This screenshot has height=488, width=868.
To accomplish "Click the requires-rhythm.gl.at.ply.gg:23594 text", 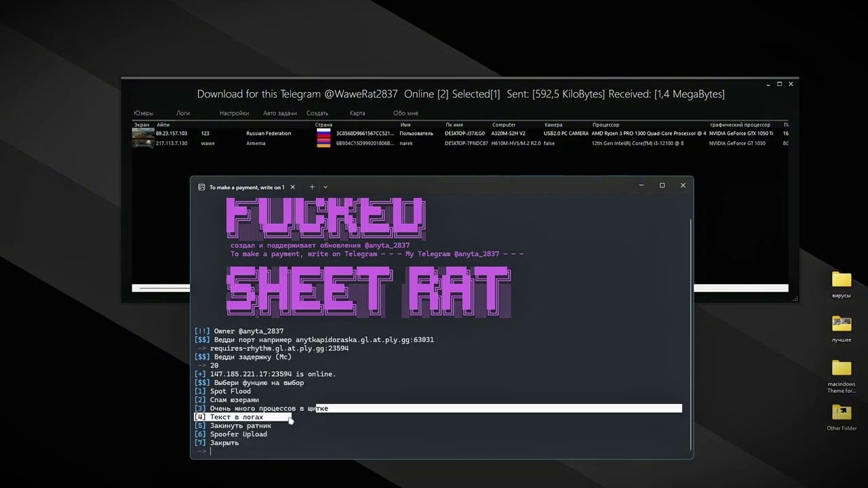I will coord(279,348).
